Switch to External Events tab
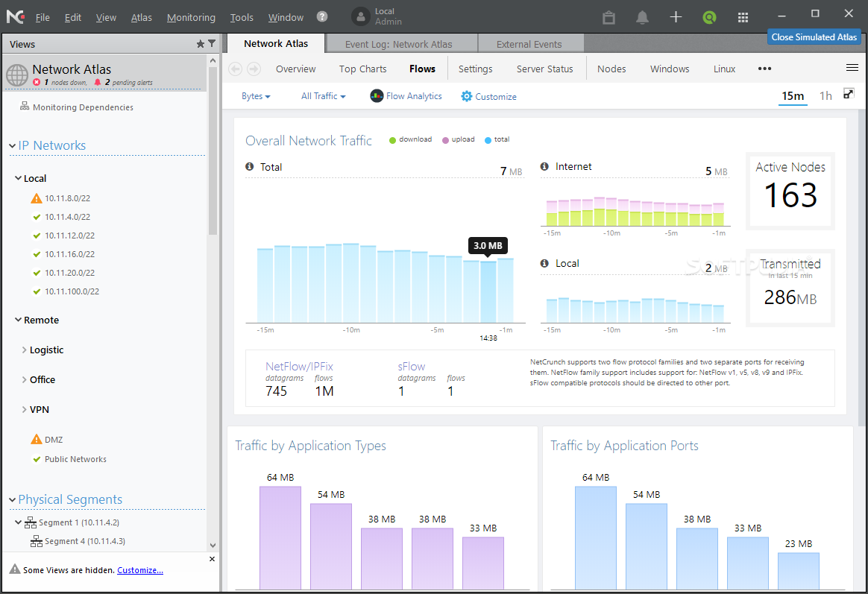Image resolution: width=868 pixels, height=594 pixels. [531, 44]
